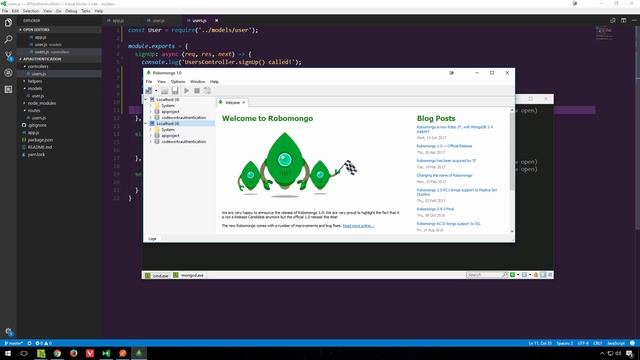The width and height of the screenshot is (640, 360).
Task: Click the Robomongo Execute play icon
Action: pyautogui.click(x=187, y=91)
